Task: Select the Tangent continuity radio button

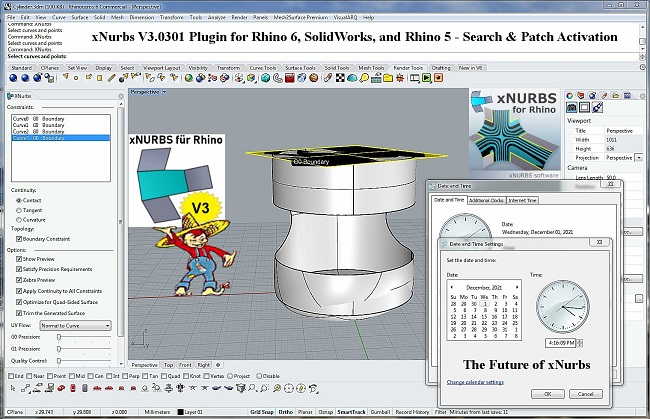Action: pyautogui.click(x=19, y=210)
